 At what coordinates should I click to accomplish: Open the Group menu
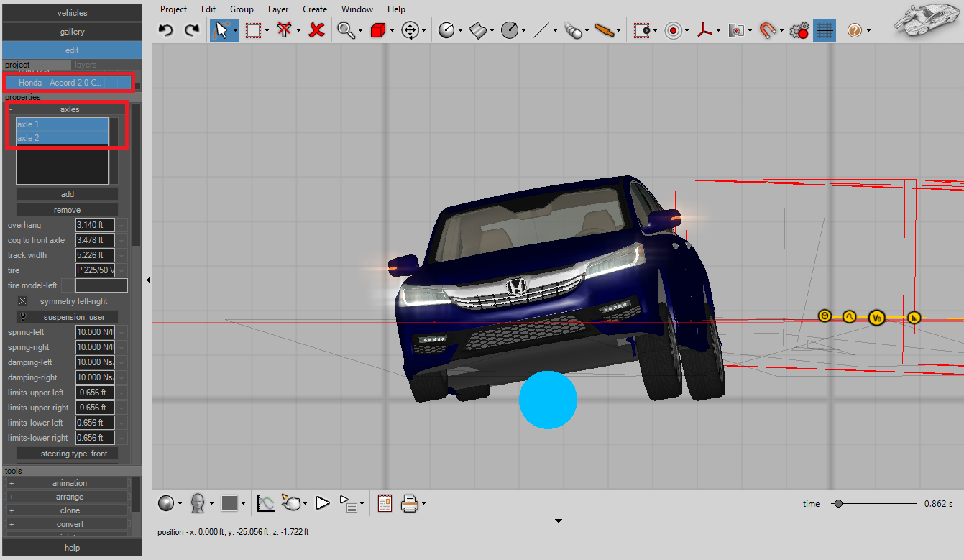[x=242, y=9]
